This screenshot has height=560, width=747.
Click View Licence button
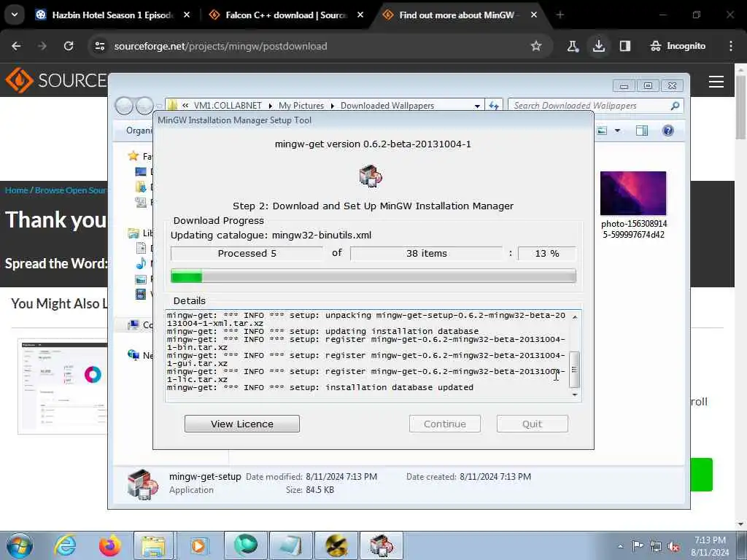pyautogui.click(x=242, y=424)
